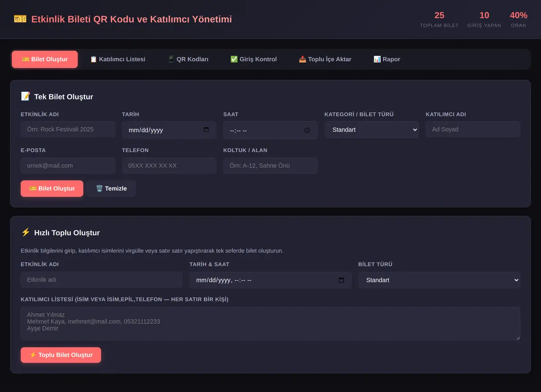Image resolution: width=541 pixels, height=392 pixels.
Task: Focus the Etkinlik Adı field in Hızlı Toplu Oluştur
Action: pyautogui.click(x=101, y=280)
